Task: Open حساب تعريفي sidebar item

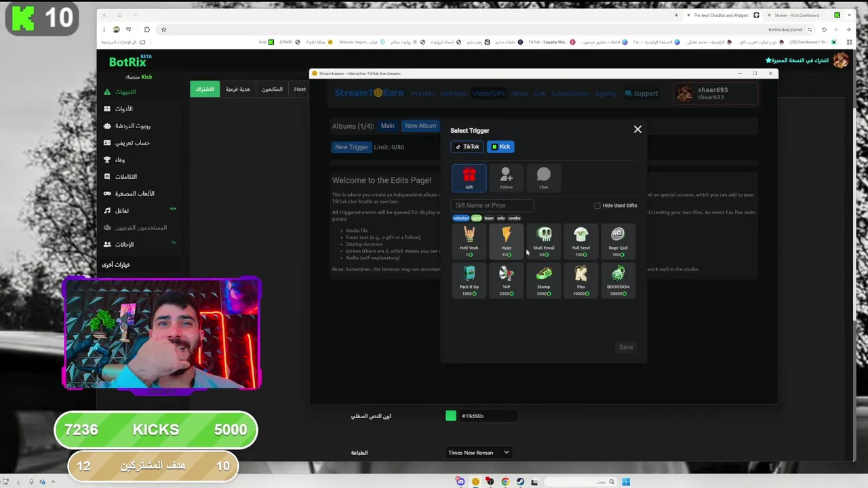Action: click(x=126, y=143)
